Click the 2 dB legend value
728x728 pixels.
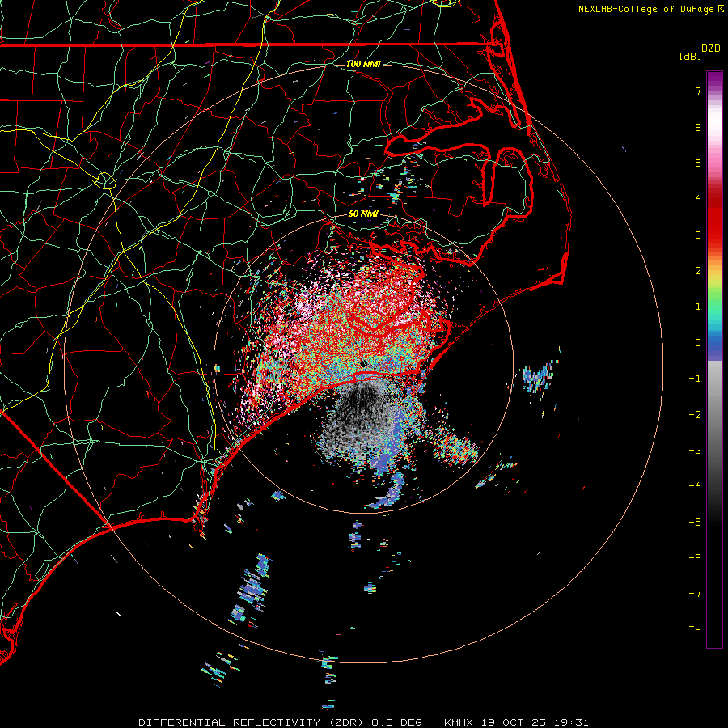coord(698,271)
